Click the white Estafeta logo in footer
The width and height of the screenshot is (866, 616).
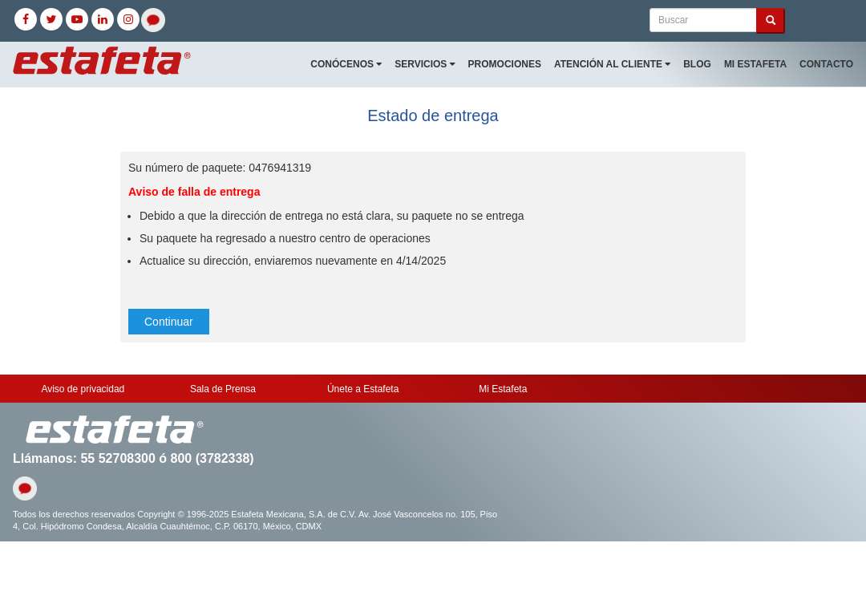pyautogui.click(x=115, y=430)
